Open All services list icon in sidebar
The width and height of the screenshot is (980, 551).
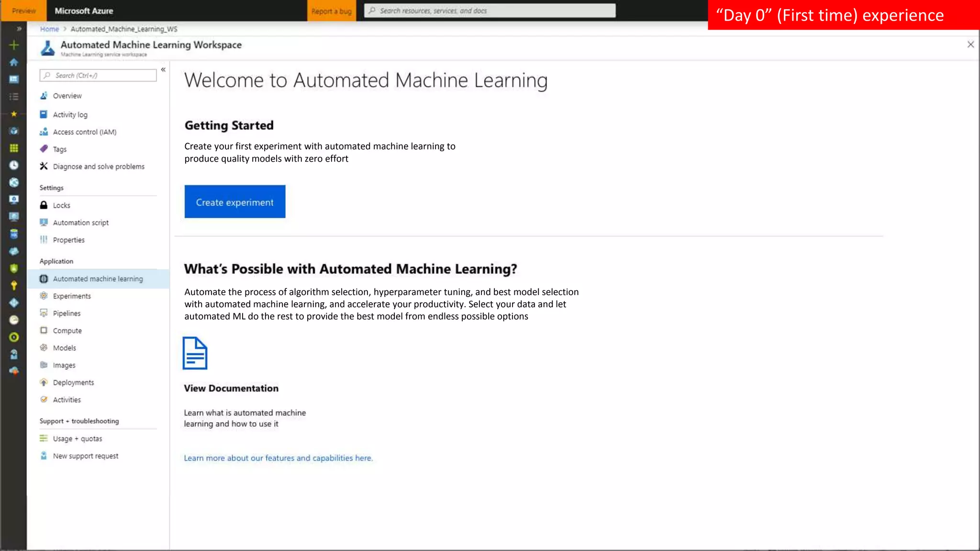tap(14, 97)
